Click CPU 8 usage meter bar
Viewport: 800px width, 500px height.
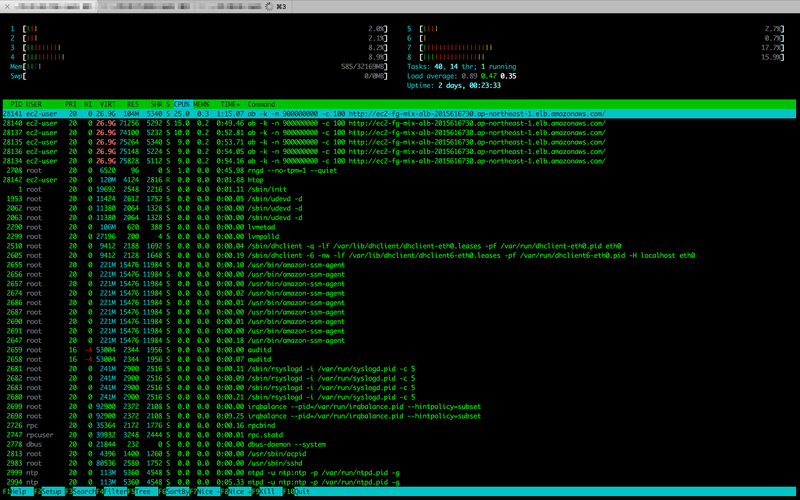(602, 57)
